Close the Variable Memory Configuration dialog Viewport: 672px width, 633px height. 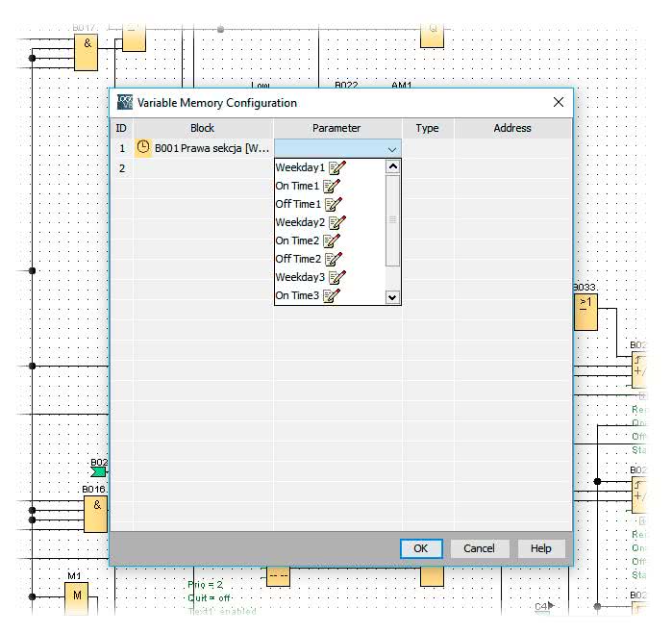(558, 102)
